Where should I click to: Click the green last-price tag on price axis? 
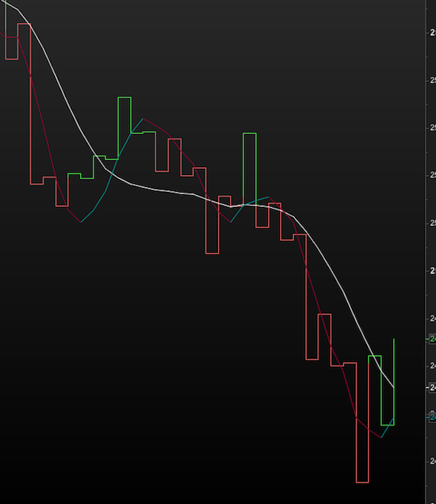433,339
